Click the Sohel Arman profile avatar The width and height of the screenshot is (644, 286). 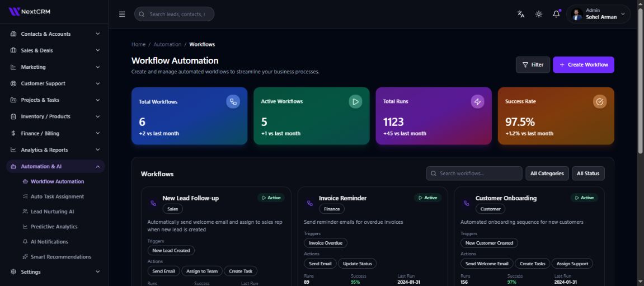coord(577,15)
